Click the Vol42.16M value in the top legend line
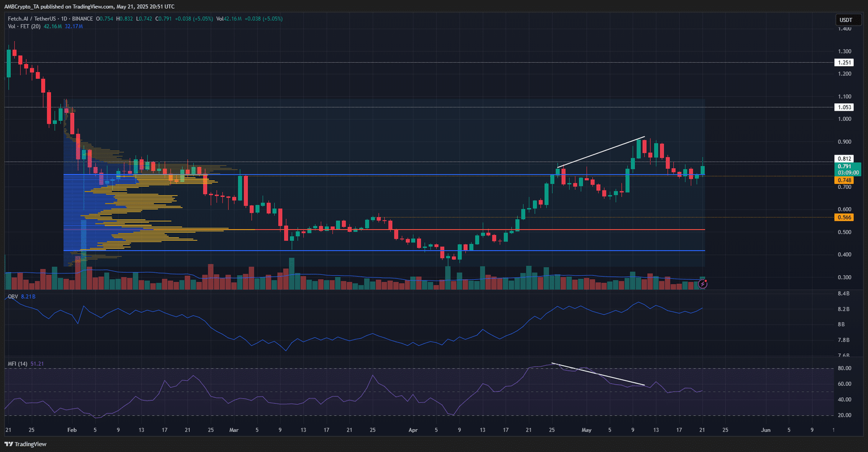Viewport: 868px width, 452px height. (x=229, y=19)
